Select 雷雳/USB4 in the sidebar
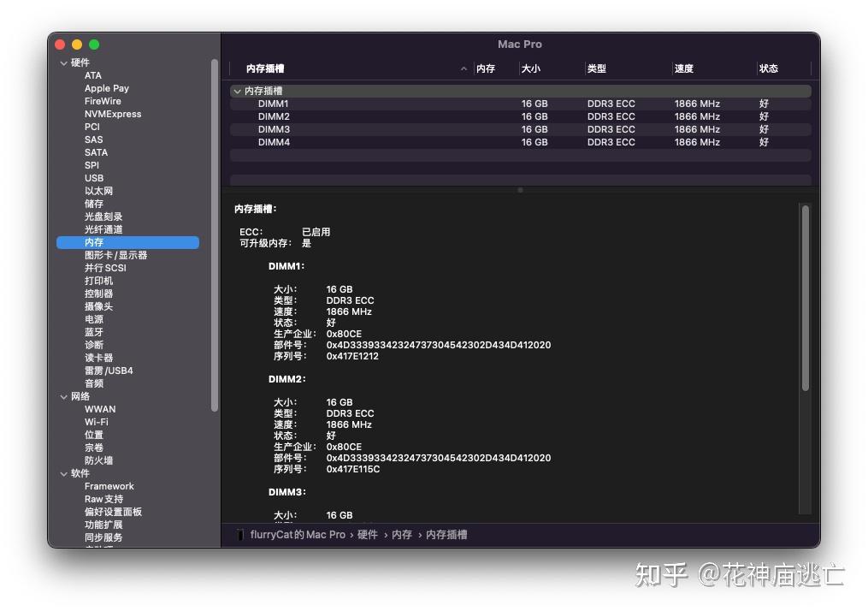This screenshot has height=611, width=868. pos(109,371)
